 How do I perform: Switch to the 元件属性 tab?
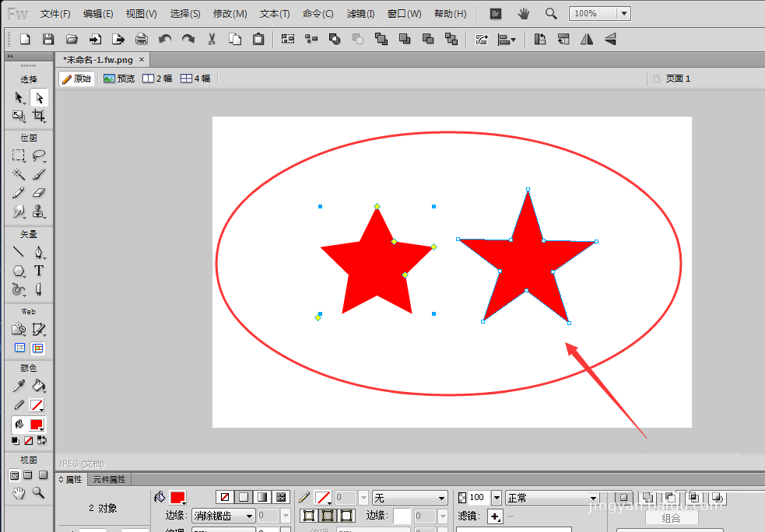coord(109,480)
